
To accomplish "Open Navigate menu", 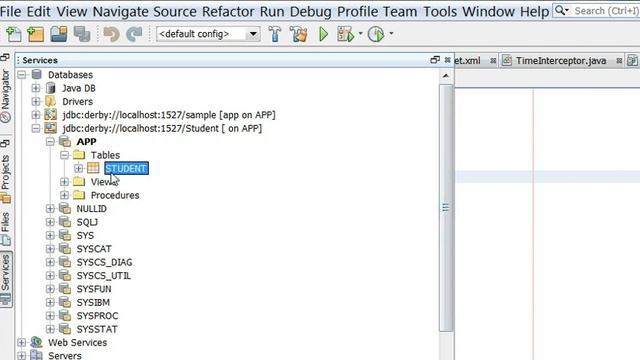I will click(x=120, y=11).
